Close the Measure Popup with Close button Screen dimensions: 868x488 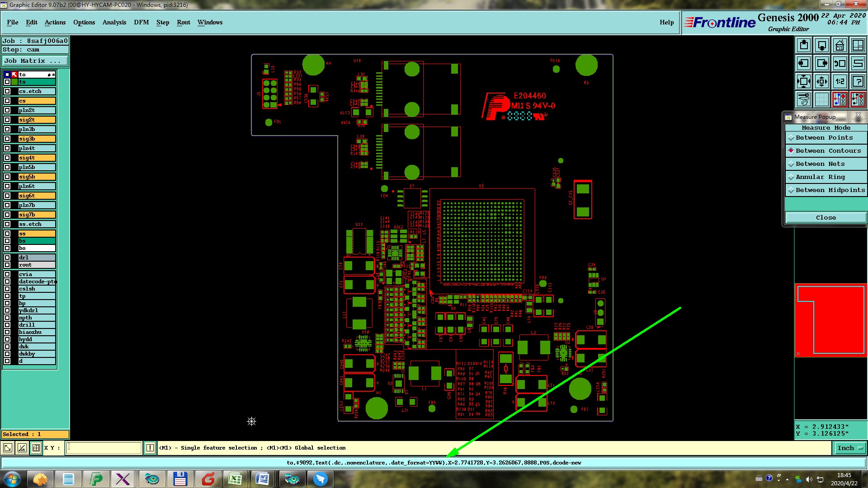826,218
